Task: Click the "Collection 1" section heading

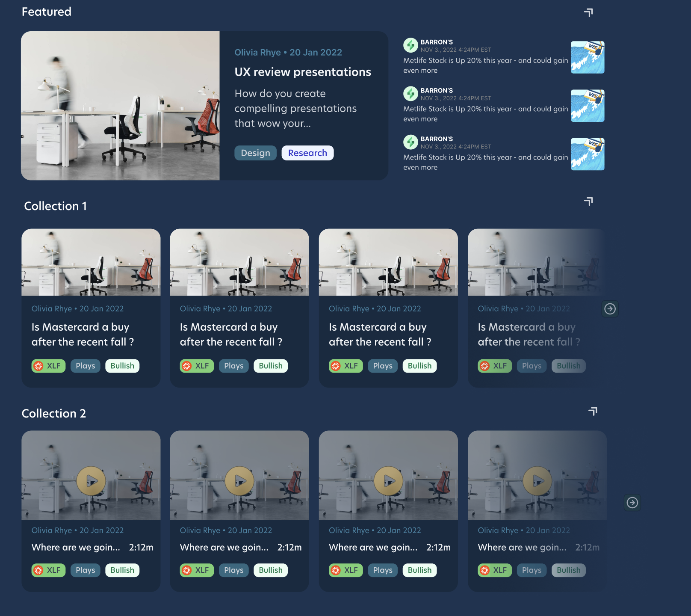Action: tap(56, 206)
